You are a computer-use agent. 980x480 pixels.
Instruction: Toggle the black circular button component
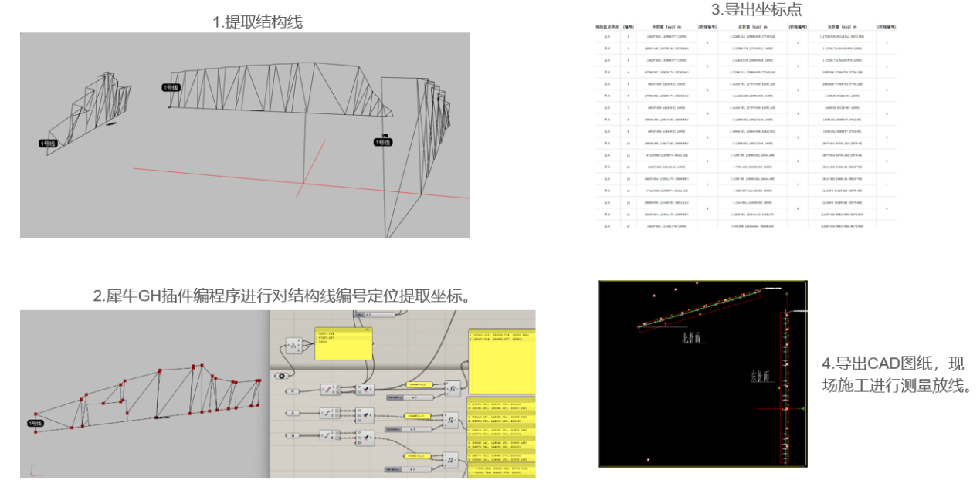[x=281, y=376]
